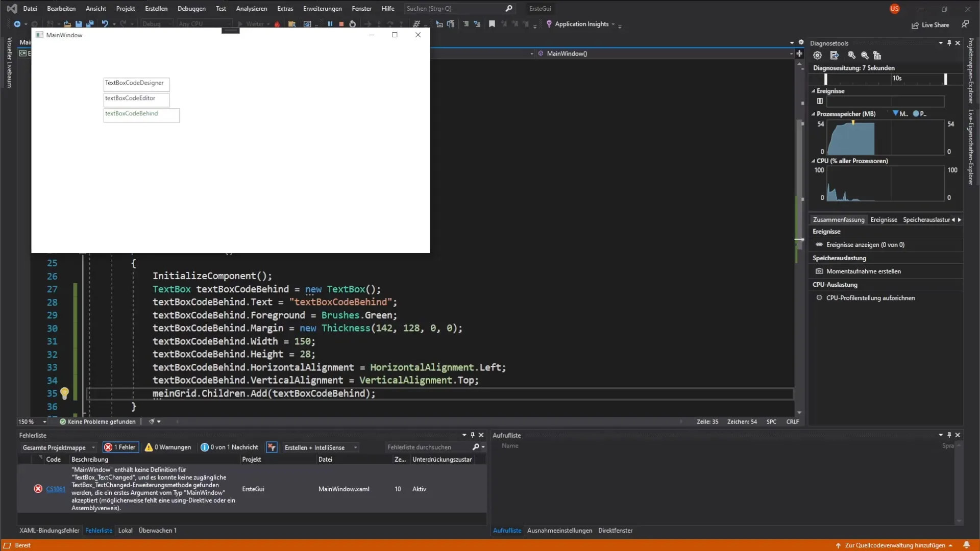This screenshot has height=551, width=980.
Task: Toggle a bookmark with the bookmark icon
Action: click(x=492, y=24)
